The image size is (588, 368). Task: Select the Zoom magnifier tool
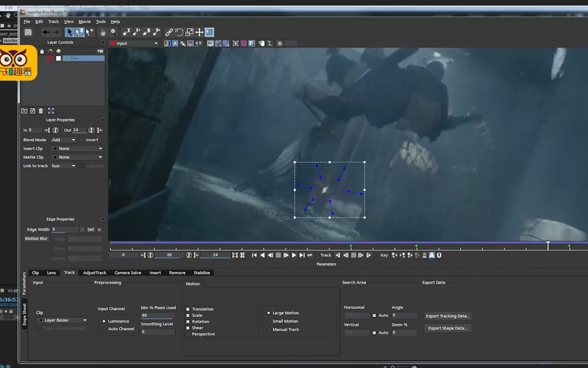click(x=113, y=32)
